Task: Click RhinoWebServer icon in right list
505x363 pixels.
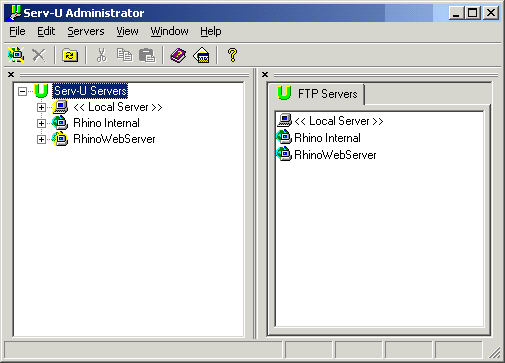Action: pyautogui.click(x=284, y=154)
